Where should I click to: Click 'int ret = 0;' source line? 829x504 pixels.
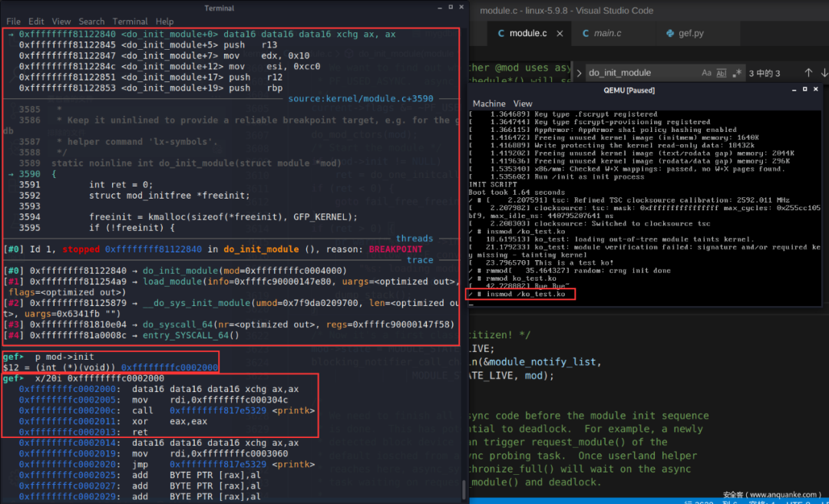[x=121, y=185]
